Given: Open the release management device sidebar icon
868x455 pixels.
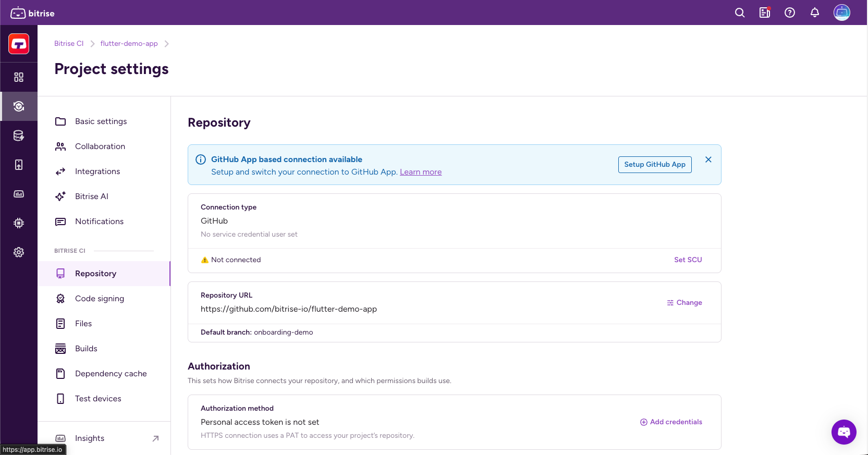Looking at the screenshot, I should coord(19,165).
